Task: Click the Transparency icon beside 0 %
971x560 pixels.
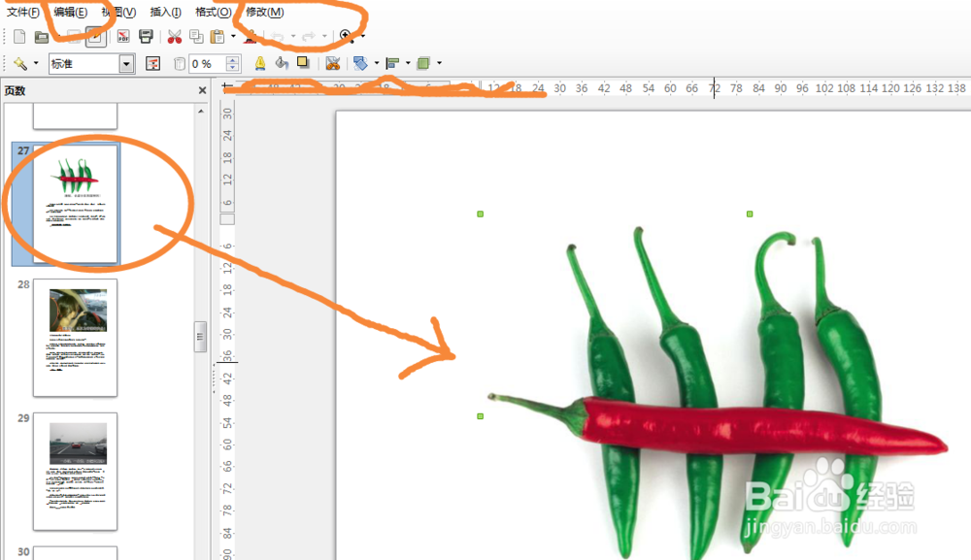Action: (179, 64)
